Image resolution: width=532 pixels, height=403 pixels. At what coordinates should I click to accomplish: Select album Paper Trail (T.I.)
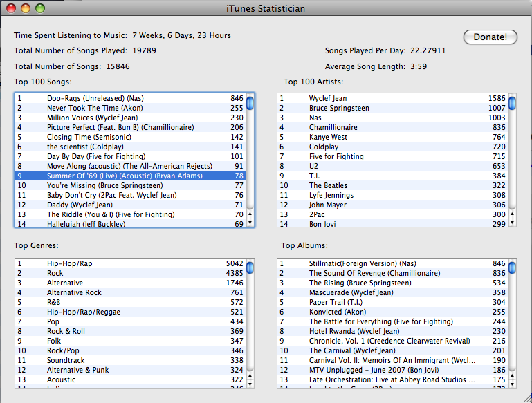pyautogui.click(x=393, y=302)
